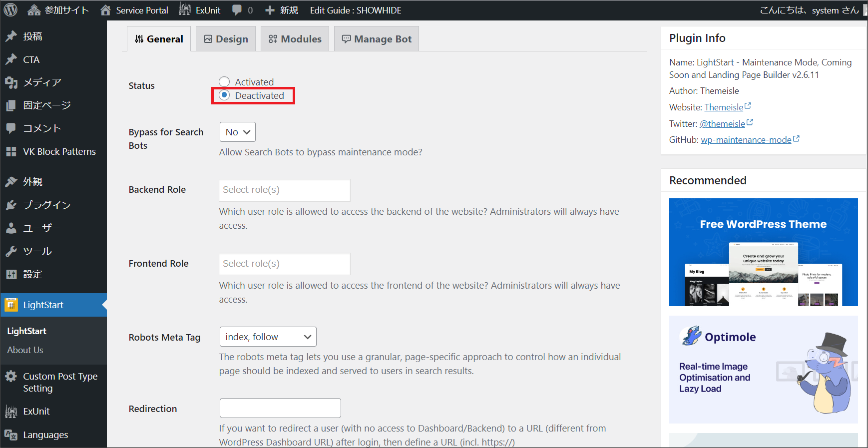This screenshot has height=448, width=868.
Task: Click Edit Guide : SHOWHIDE in admin bar
Action: pyautogui.click(x=356, y=10)
